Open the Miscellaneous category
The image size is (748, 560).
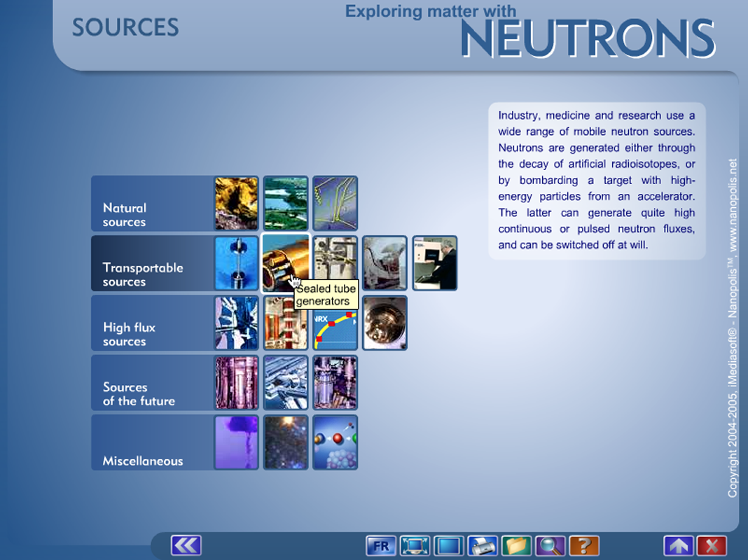tap(151, 442)
